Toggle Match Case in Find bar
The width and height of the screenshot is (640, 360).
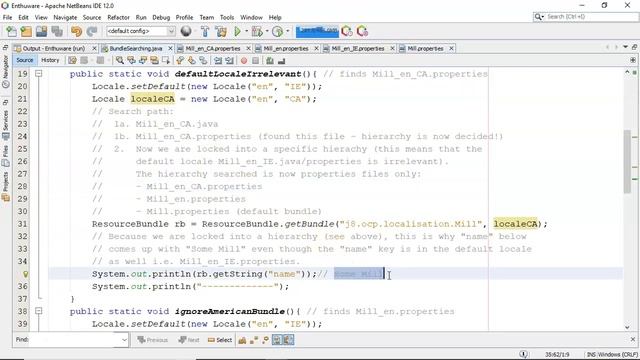[242, 340]
